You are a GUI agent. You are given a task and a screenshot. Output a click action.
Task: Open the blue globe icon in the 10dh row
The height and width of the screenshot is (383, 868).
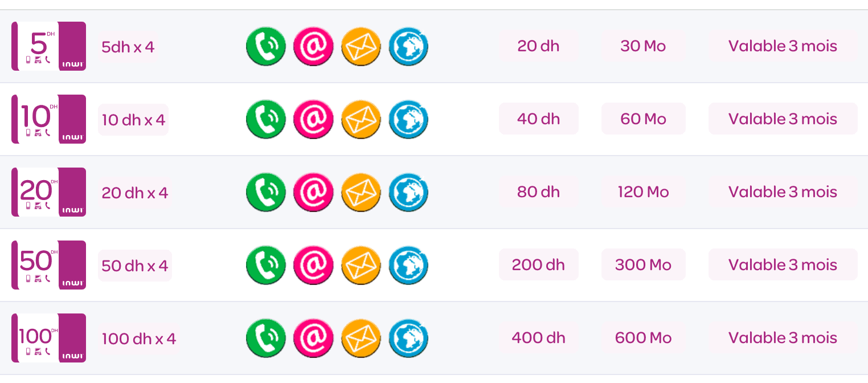[408, 119]
